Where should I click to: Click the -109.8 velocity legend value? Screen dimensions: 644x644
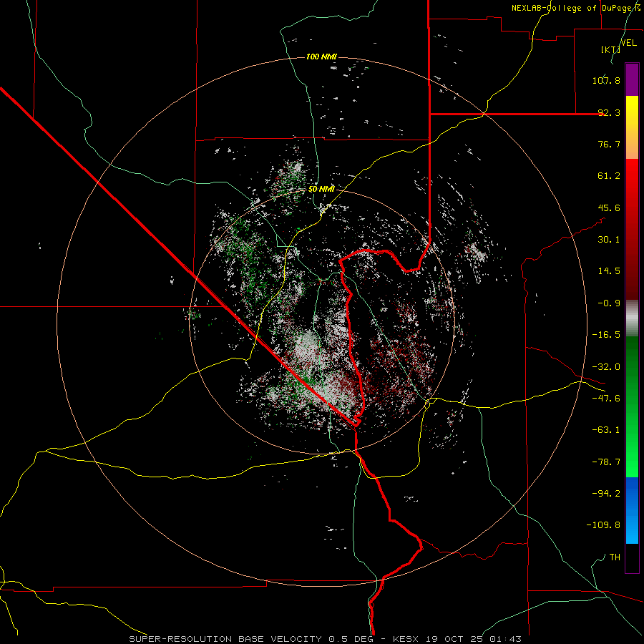603,525
